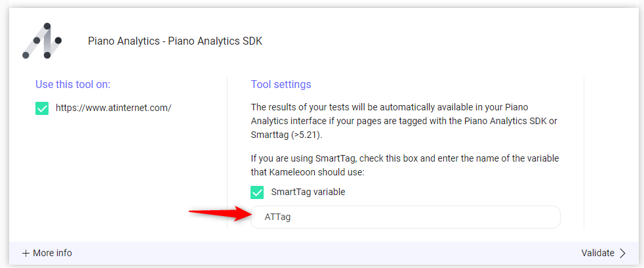Click the "SmartTag variable" label text
This screenshot has height=268, width=644.
pos(308,192)
